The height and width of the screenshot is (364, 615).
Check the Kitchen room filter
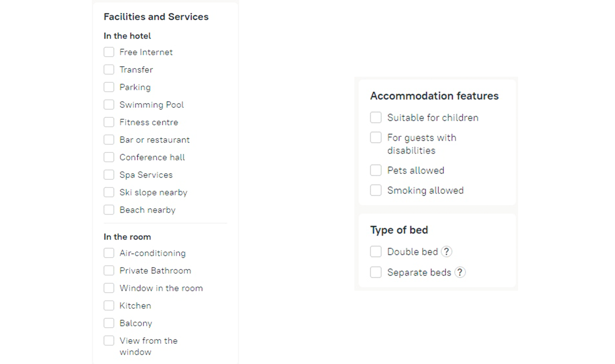click(109, 305)
